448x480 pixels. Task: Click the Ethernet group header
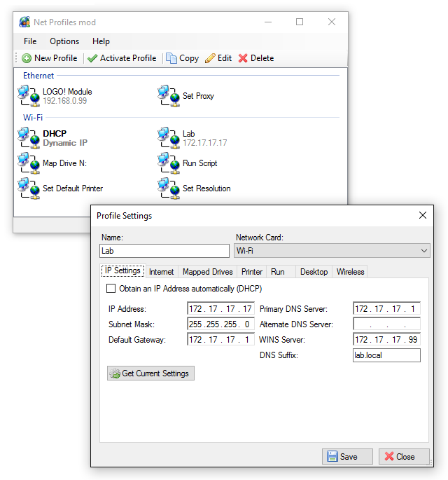click(x=38, y=75)
